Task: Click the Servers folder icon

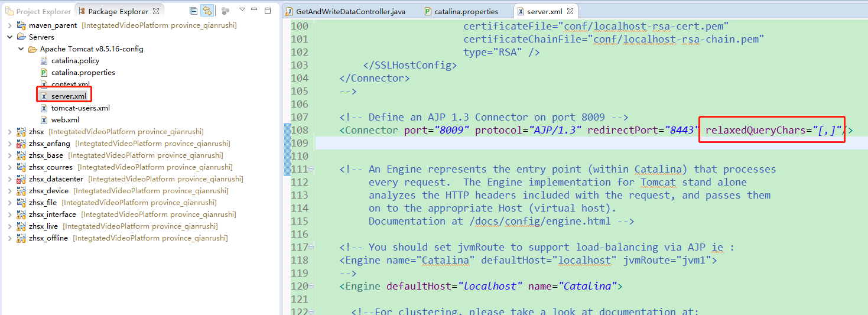Action: (x=22, y=37)
